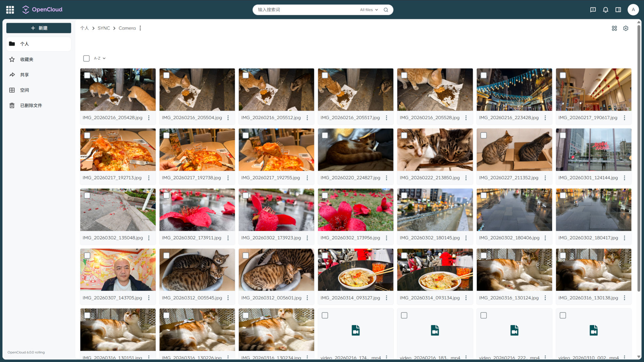Image resolution: width=644 pixels, height=362 pixels.
Task: Click the search magnifier icon
Action: (386, 10)
